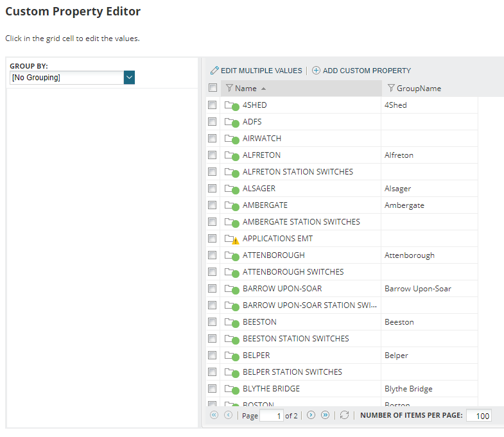This screenshot has width=504, height=437.
Task: Click the folder status icon for 4SHED
Action: [x=232, y=105]
